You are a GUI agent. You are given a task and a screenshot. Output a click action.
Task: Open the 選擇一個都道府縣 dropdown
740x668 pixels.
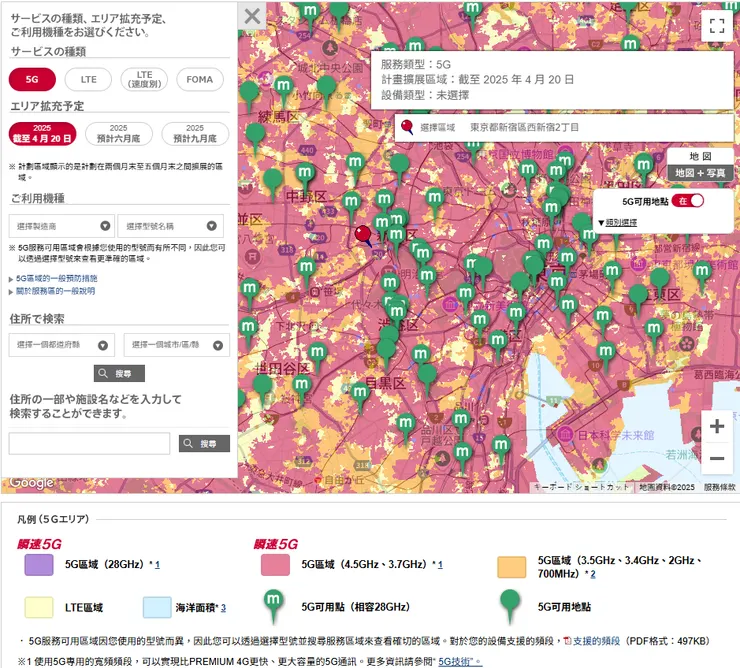tap(62, 345)
